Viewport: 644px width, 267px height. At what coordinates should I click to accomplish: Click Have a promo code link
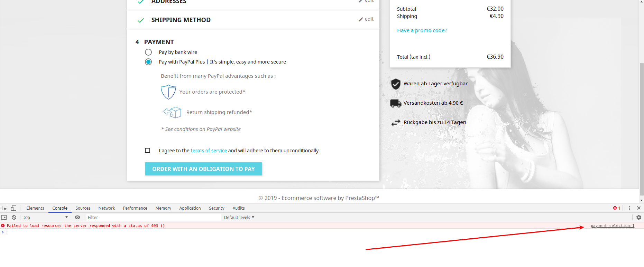[x=422, y=30]
